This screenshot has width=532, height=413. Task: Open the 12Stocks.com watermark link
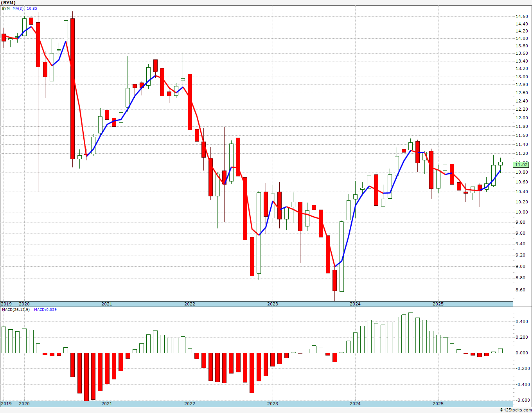516,410
